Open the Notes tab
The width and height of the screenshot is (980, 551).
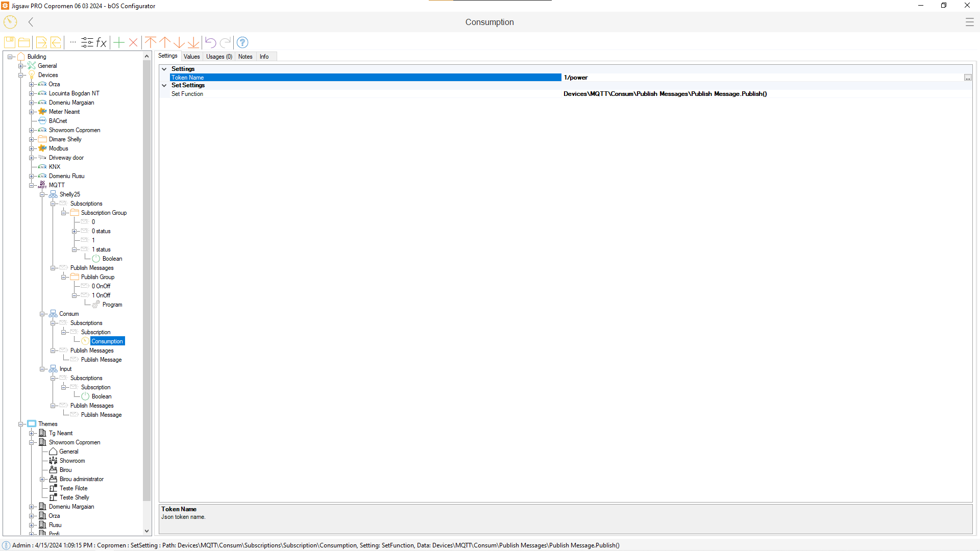pyautogui.click(x=245, y=57)
